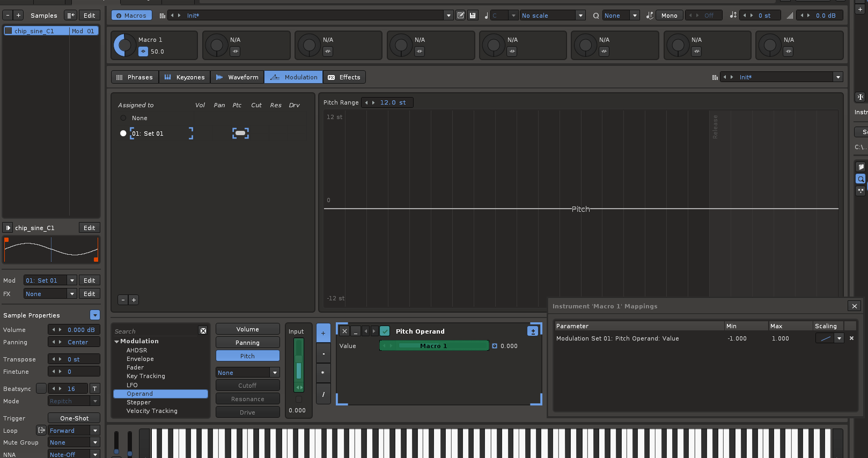Minimize the Pitch Operand device

pyautogui.click(x=355, y=331)
